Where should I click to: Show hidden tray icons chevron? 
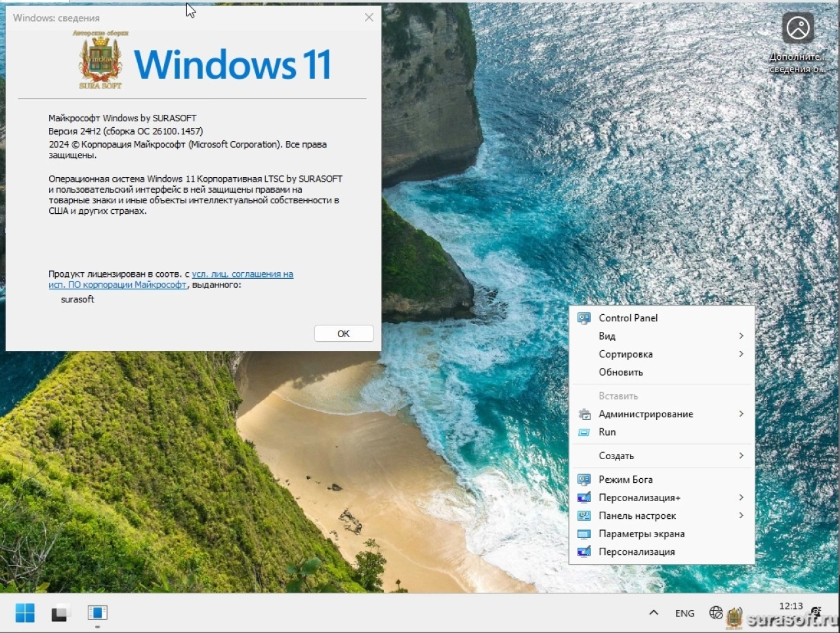point(654,613)
